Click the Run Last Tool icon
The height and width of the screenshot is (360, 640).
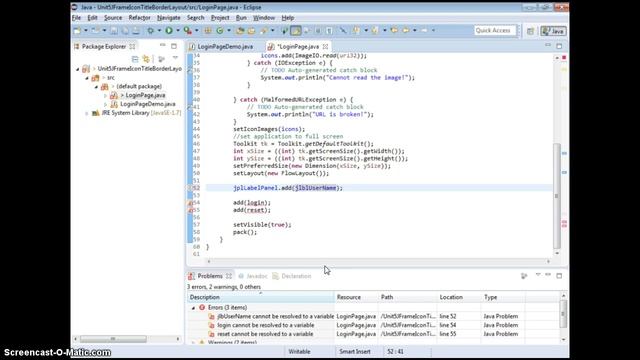[187, 31]
